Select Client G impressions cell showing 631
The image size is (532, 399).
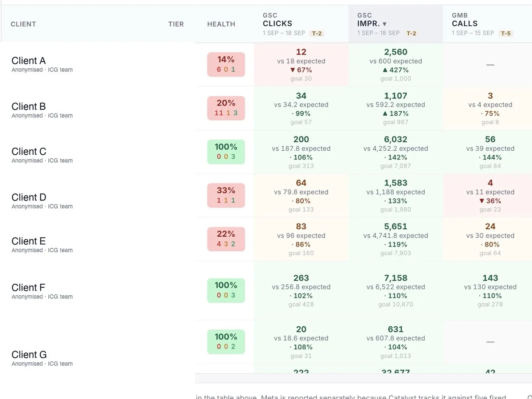click(x=395, y=342)
